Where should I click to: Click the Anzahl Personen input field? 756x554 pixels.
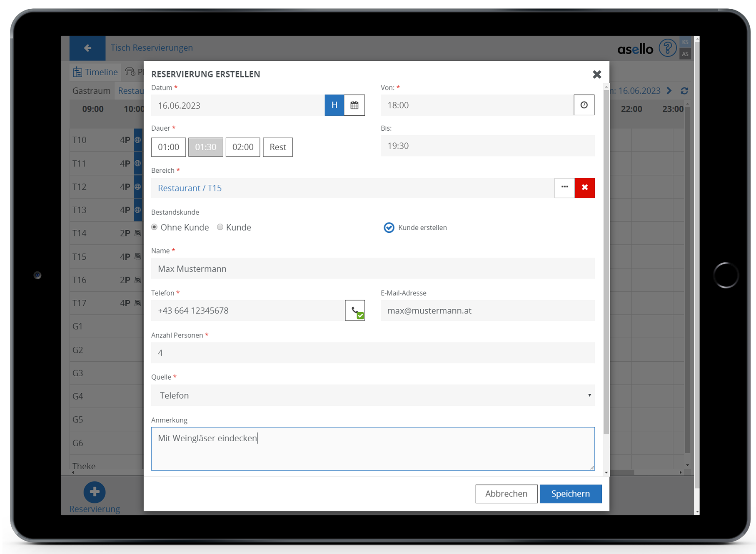point(372,353)
